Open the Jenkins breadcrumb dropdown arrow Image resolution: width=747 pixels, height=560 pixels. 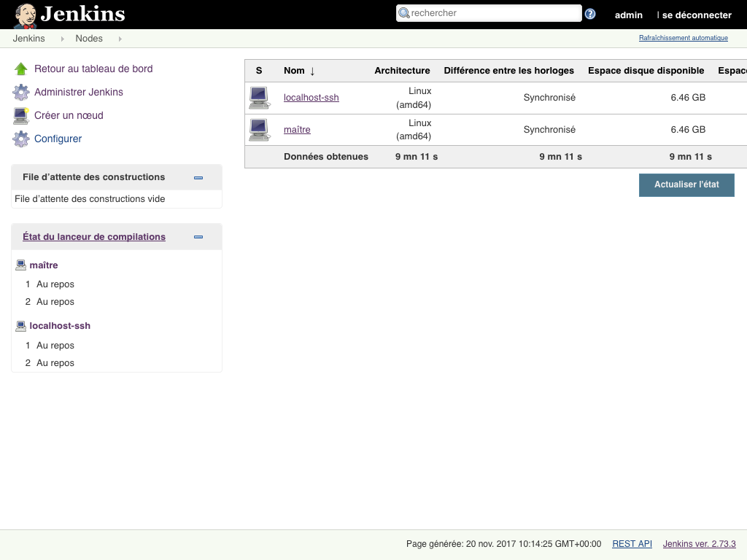pyautogui.click(x=62, y=39)
